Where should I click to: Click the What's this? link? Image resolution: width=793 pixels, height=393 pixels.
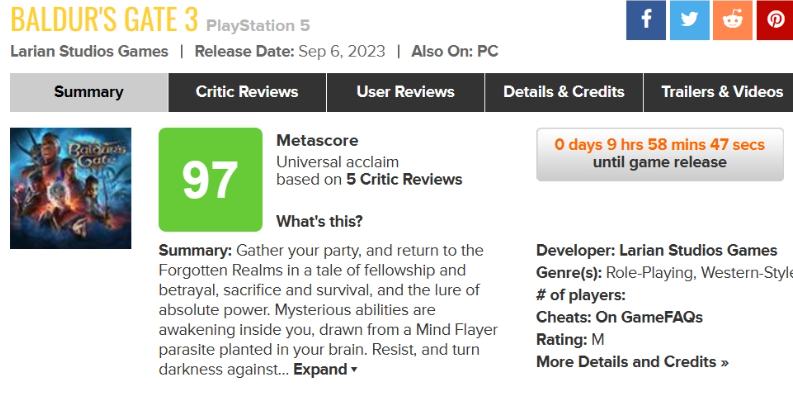click(x=319, y=222)
